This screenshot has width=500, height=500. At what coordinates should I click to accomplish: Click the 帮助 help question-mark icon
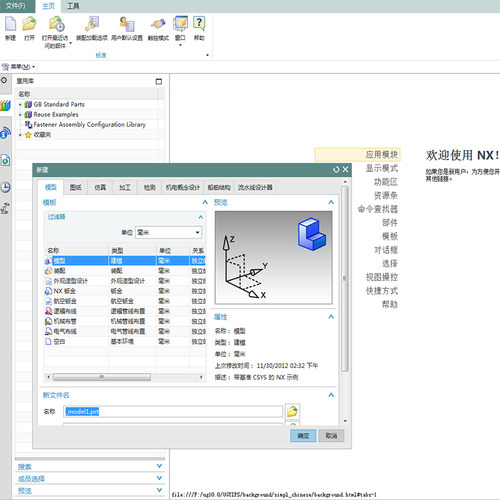point(199,24)
